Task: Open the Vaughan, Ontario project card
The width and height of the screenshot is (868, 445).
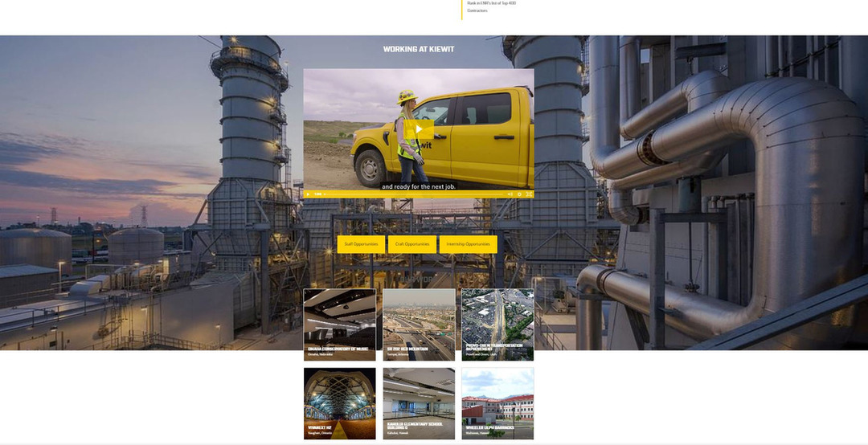Action: (x=339, y=403)
